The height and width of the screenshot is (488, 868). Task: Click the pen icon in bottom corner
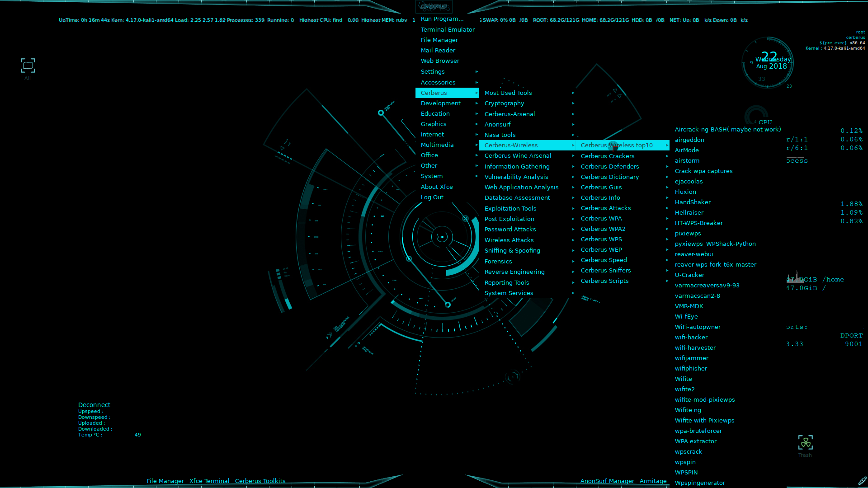tap(862, 481)
